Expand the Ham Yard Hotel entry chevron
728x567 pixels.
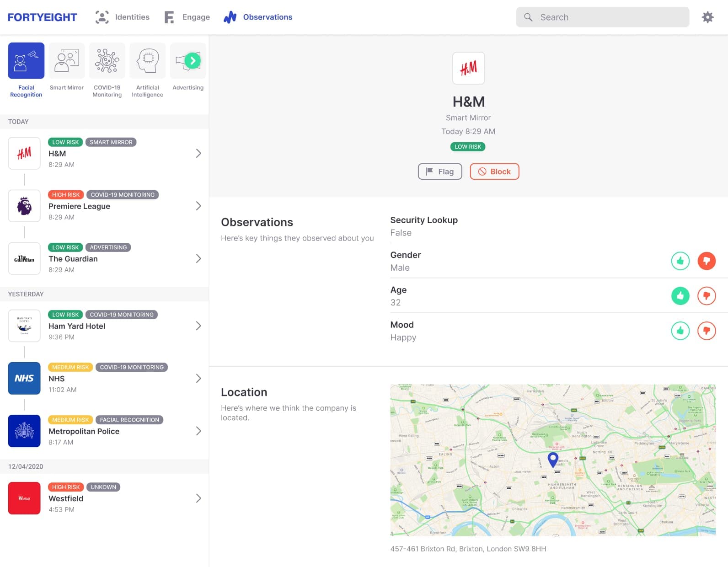pyautogui.click(x=198, y=326)
